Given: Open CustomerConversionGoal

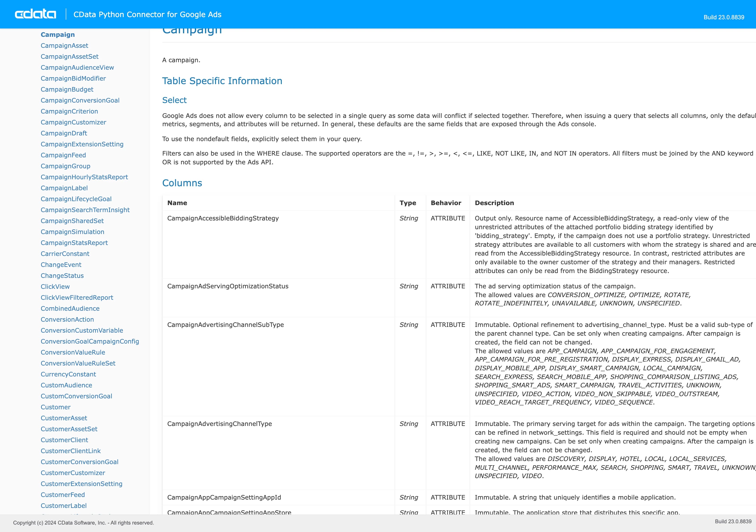Looking at the screenshot, I should (x=79, y=462).
